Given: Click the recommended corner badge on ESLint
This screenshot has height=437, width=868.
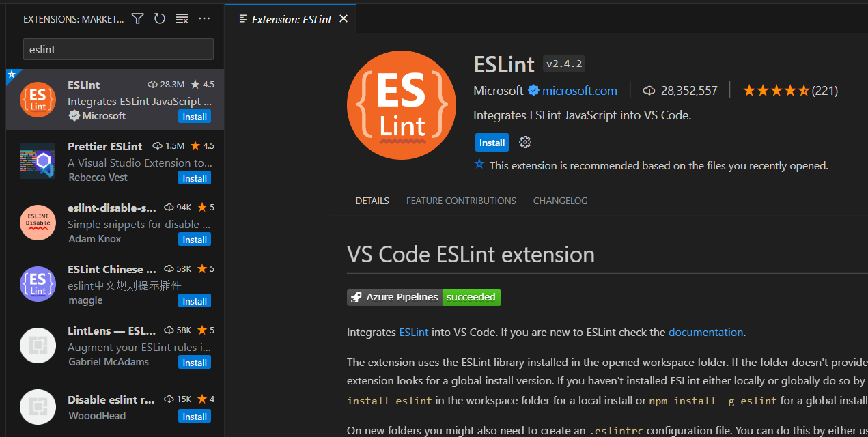Looking at the screenshot, I should click(11, 74).
